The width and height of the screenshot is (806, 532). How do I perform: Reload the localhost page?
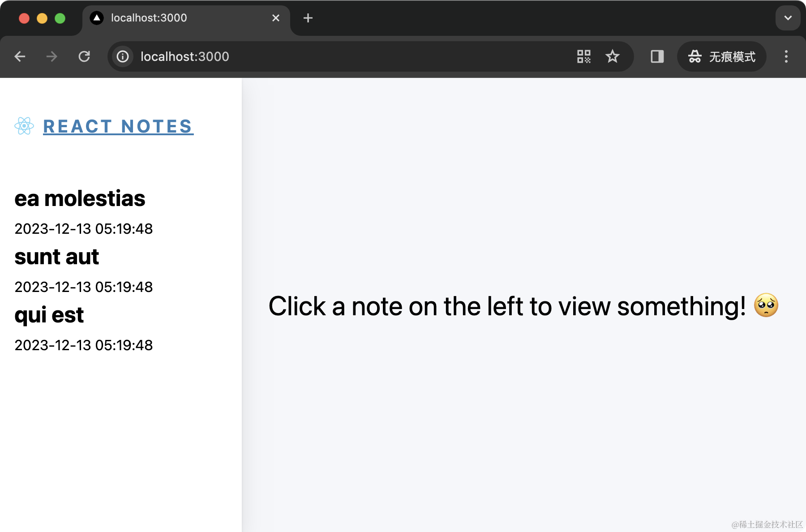pos(84,56)
